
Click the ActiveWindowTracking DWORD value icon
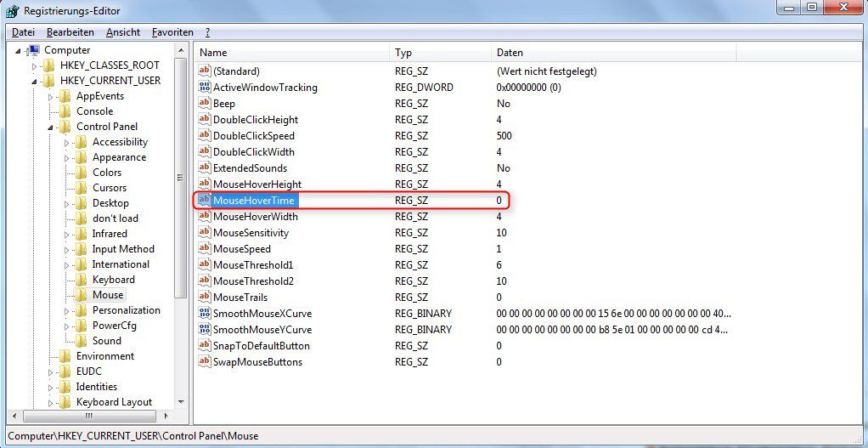(x=205, y=88)
